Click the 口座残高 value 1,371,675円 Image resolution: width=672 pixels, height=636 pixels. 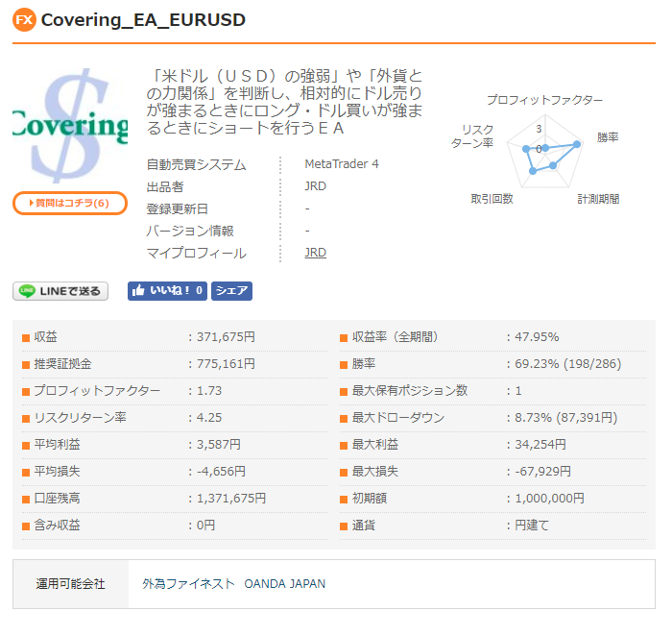[x=231, y=499]
